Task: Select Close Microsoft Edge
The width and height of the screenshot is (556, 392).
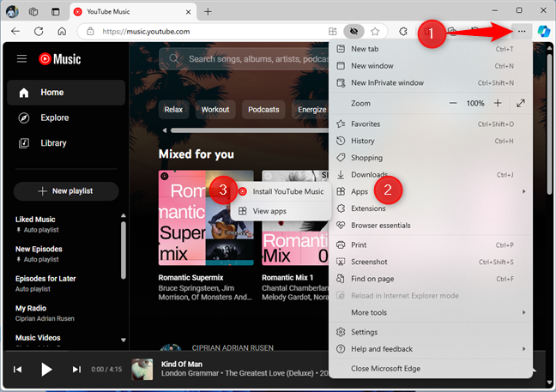Action: click(431, 369)
